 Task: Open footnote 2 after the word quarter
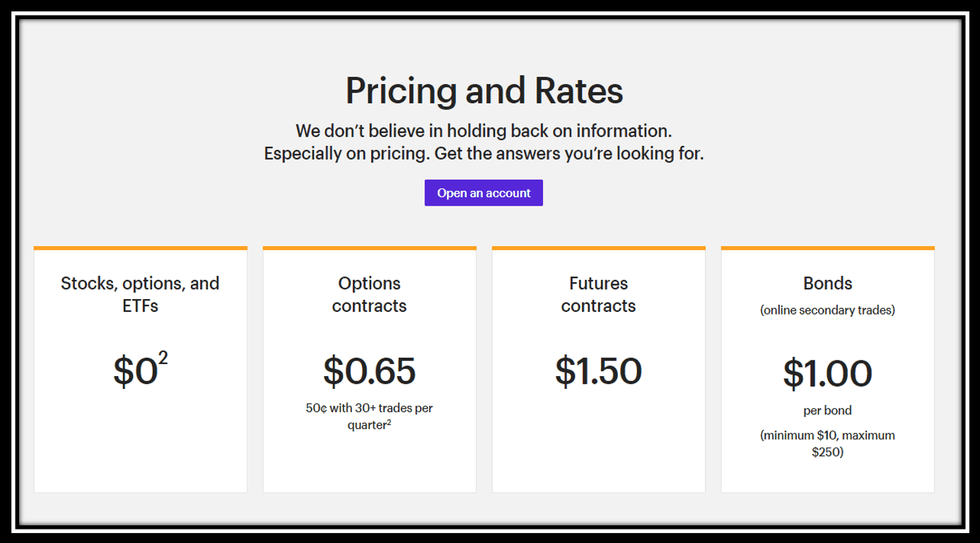point(389,423)
